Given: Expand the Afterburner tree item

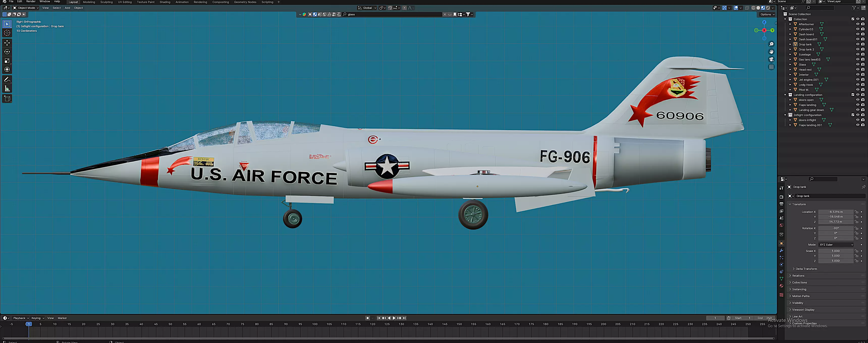Looking at the screenshot, I should [x=790, y=24].
